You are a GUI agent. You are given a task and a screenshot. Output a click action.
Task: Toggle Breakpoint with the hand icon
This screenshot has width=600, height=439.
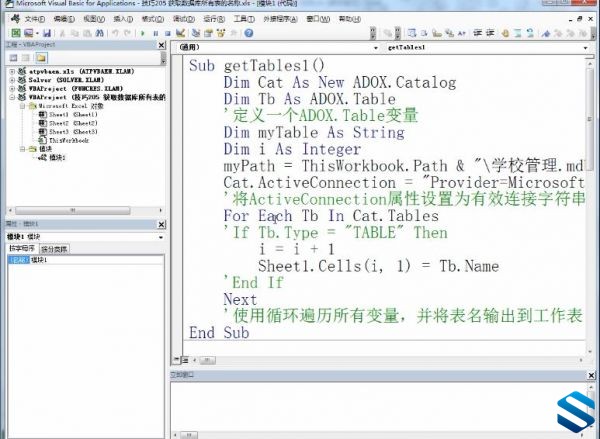(x=505, y=33)
